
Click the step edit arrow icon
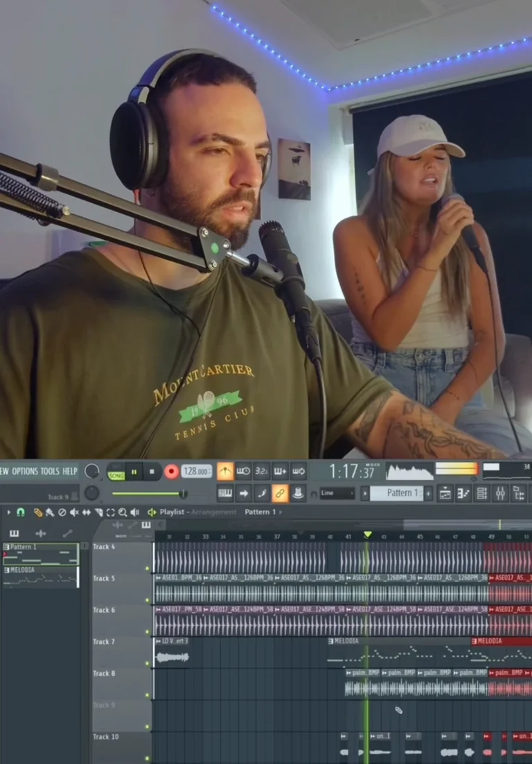[243, 494]
